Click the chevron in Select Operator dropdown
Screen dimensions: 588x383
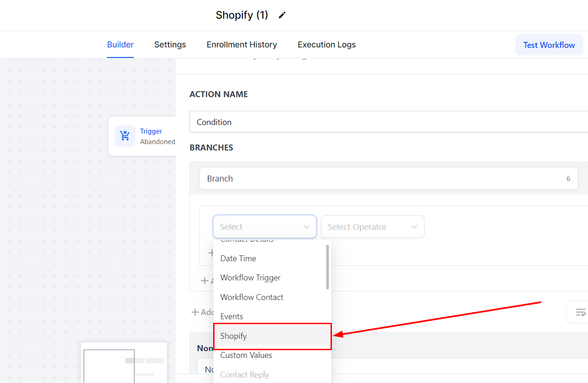point(414,227)
